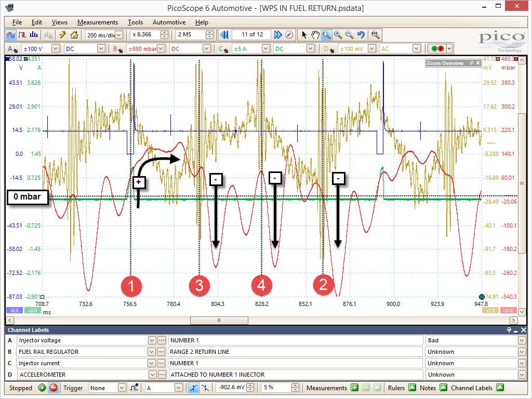This screenshot has width=532, height=399.
Task: Open Channel A DC coupling dropdown
Action: tap(101, 48)
